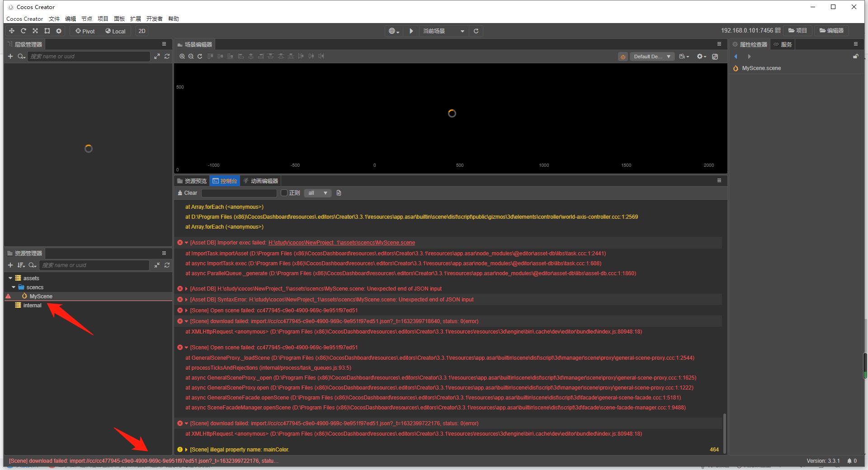Open asset sort order dropdown

point(21,265)
